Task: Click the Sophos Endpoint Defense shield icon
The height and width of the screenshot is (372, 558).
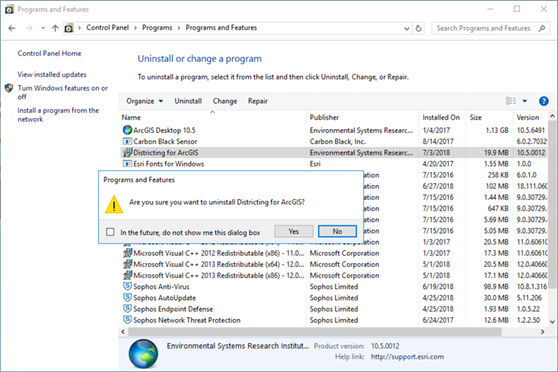Action: pos(127,309)
